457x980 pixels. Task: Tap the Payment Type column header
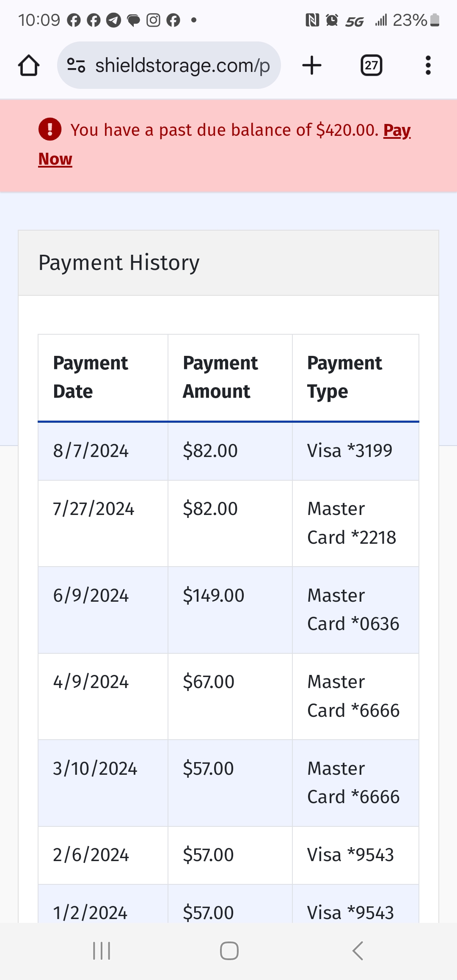tap(344, 377)
